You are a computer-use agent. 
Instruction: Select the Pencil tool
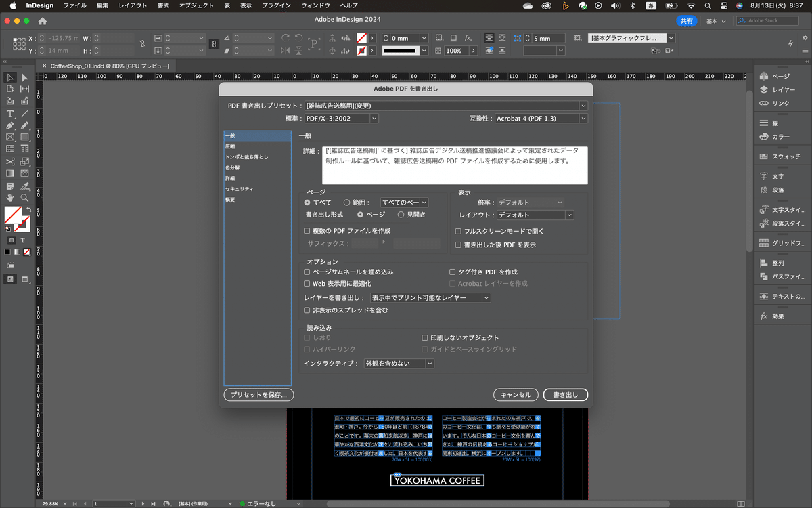coord(25,125)
